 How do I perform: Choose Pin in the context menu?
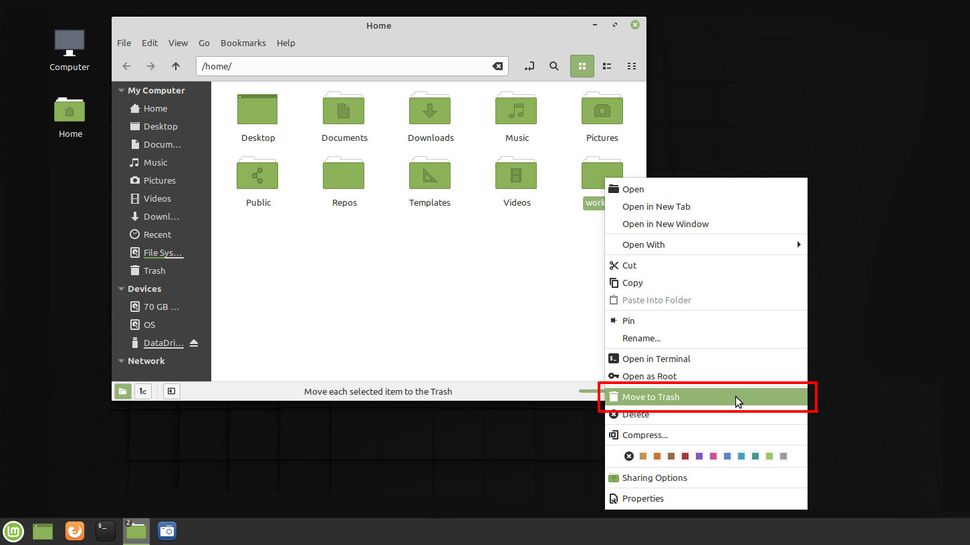coord(706,320)
